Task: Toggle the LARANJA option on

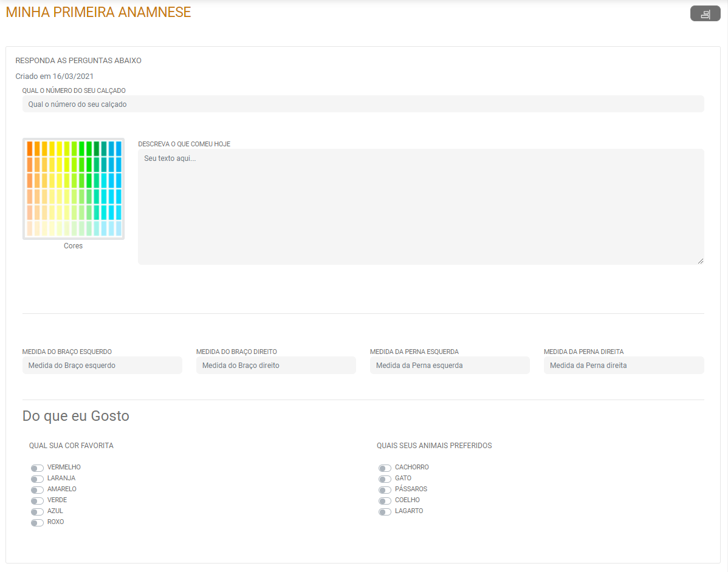Action: [37, 479]
